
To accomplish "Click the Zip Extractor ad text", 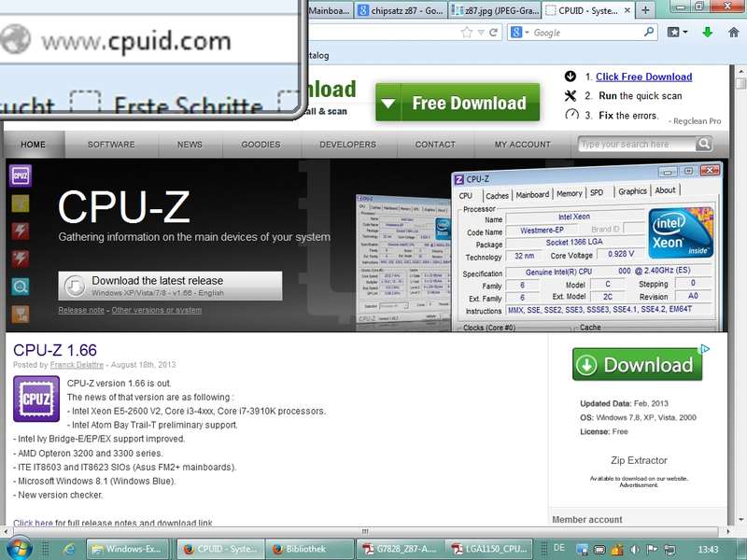I will click(639, 460).
